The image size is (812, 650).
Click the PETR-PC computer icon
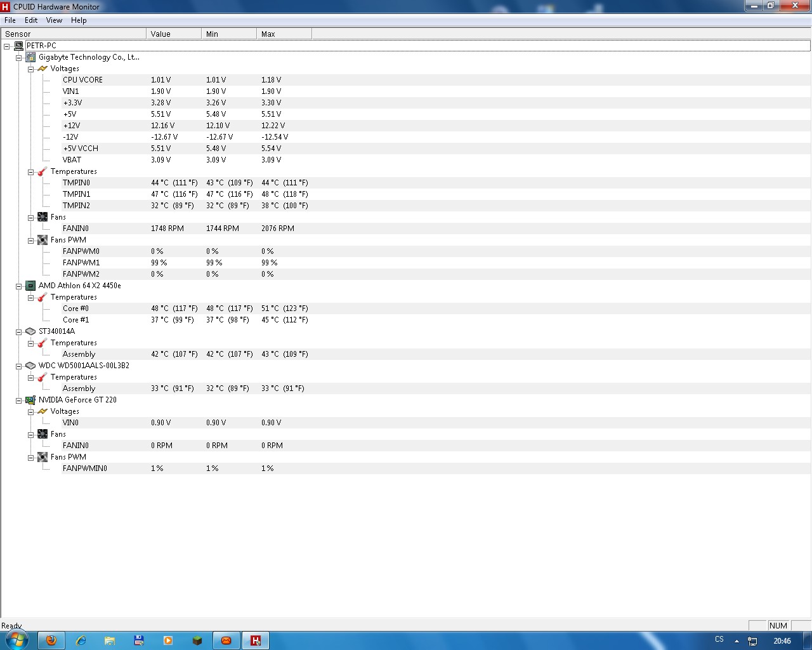click(18, 46)
